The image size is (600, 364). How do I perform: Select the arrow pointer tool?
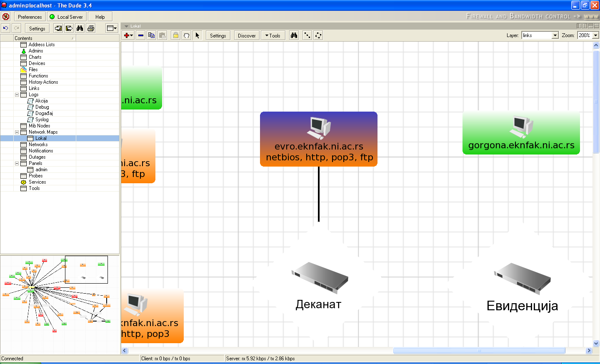pos(197,35)
